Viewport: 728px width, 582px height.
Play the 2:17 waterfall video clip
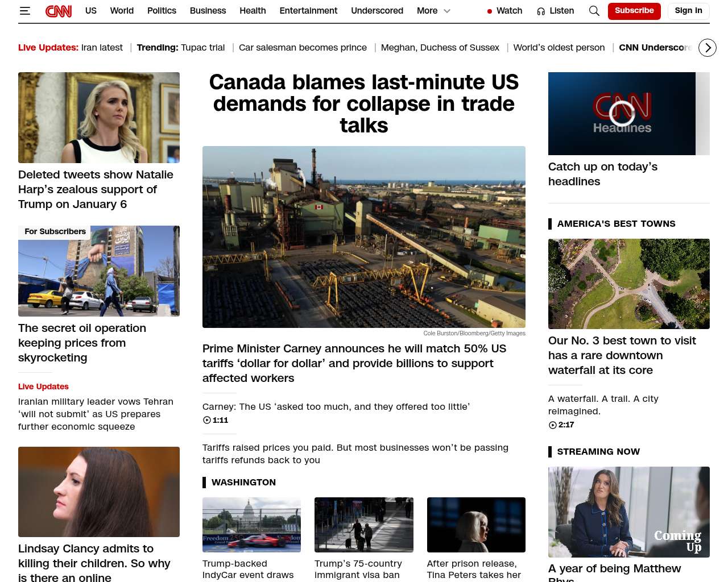click(561, 425)
